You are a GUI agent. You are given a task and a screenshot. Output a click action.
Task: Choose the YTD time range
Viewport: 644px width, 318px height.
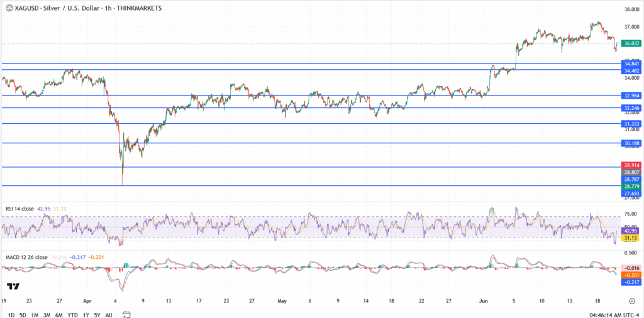pos(73,314)
